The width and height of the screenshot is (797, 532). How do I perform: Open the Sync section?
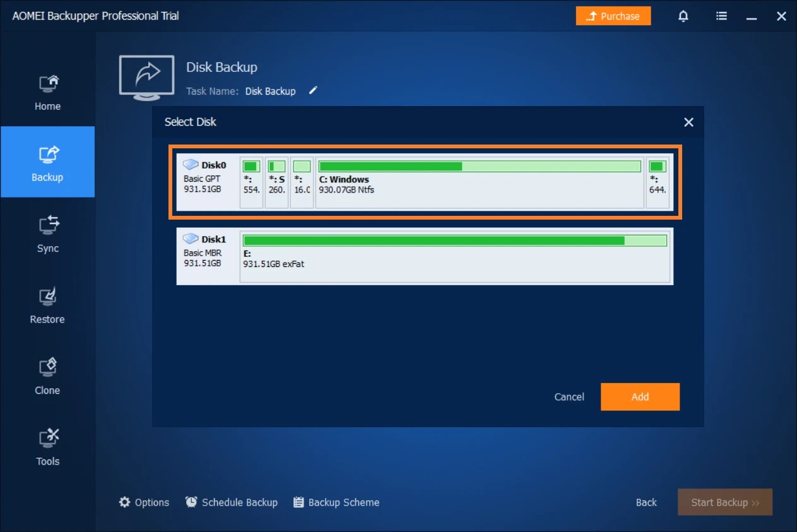coord(47,233)
